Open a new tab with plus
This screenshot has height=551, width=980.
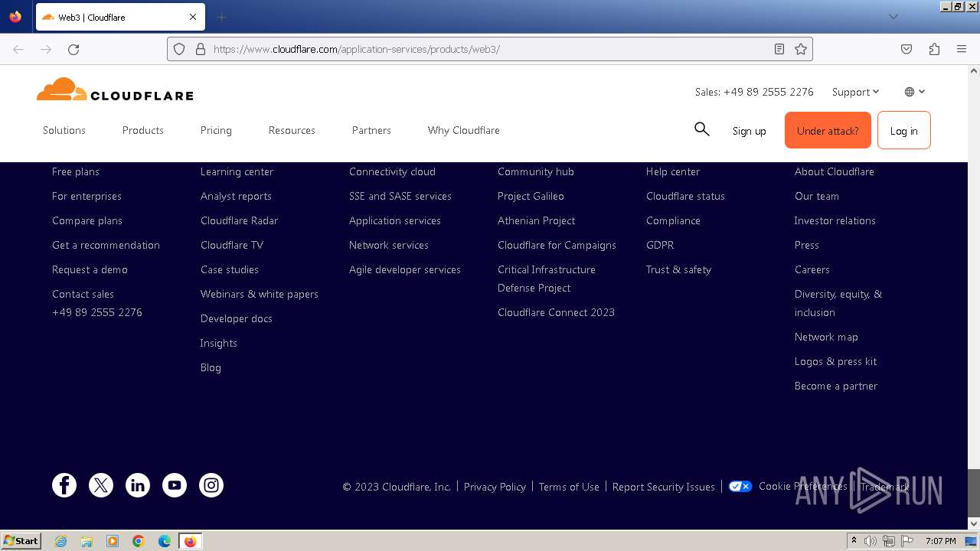click(x=222, y=17)
